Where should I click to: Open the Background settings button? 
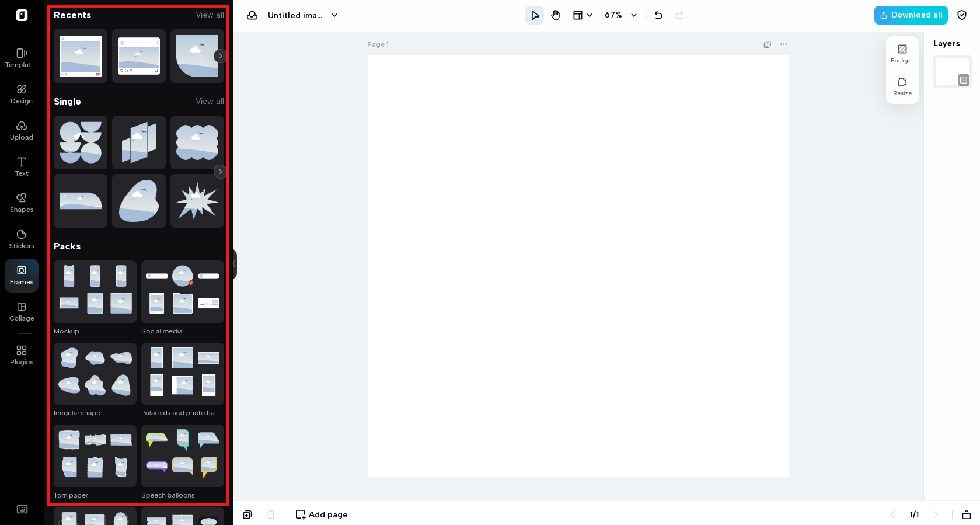(x=902, y=54)
